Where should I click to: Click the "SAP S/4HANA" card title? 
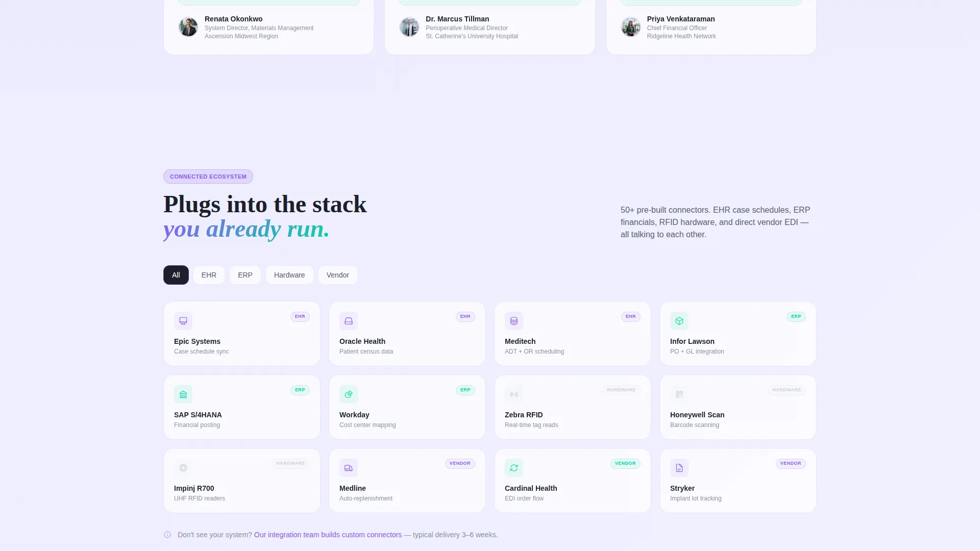(198, 415)
